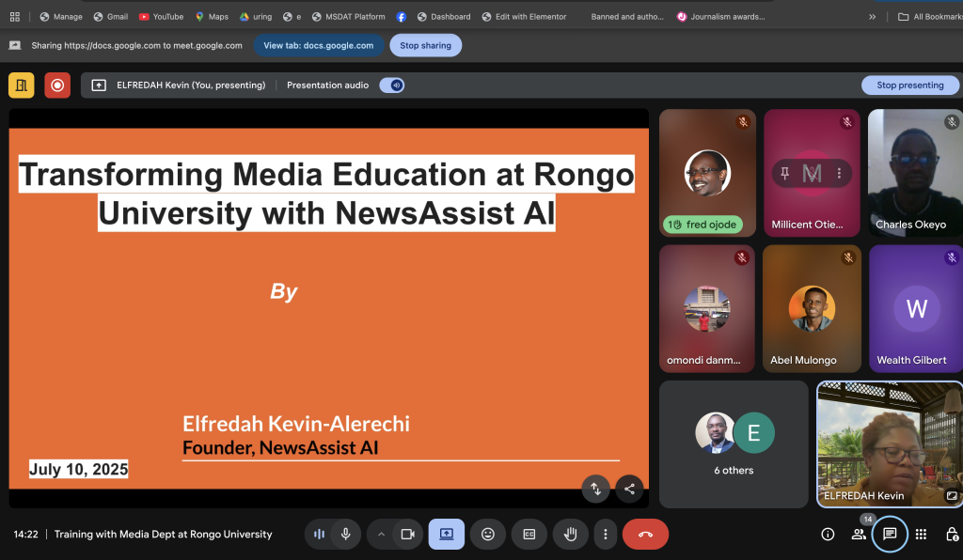View tab docs.google.com
This screenshot has height=560, width=963.
pos(318,45)
